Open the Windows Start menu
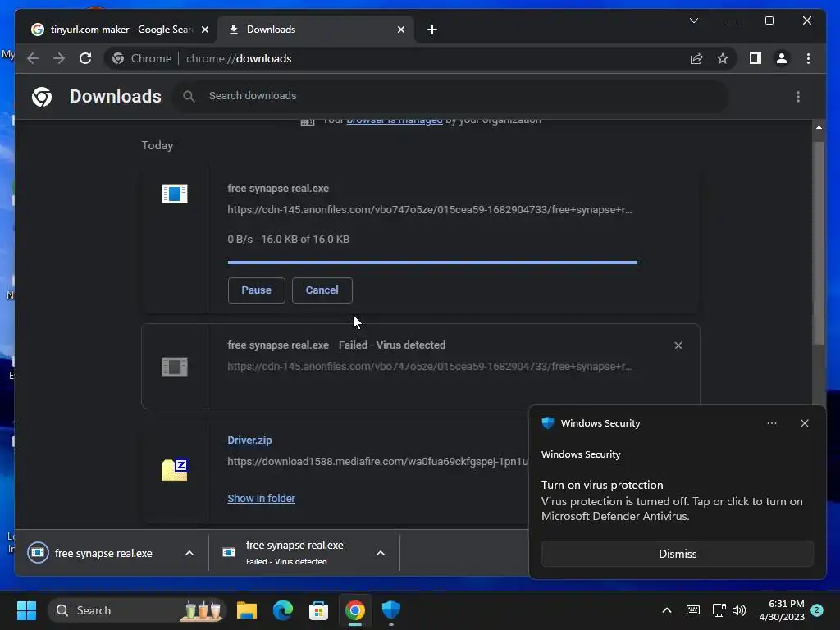The width and height of the screenshot is (840, 630). pyautogui.click(x=26, y=610)
